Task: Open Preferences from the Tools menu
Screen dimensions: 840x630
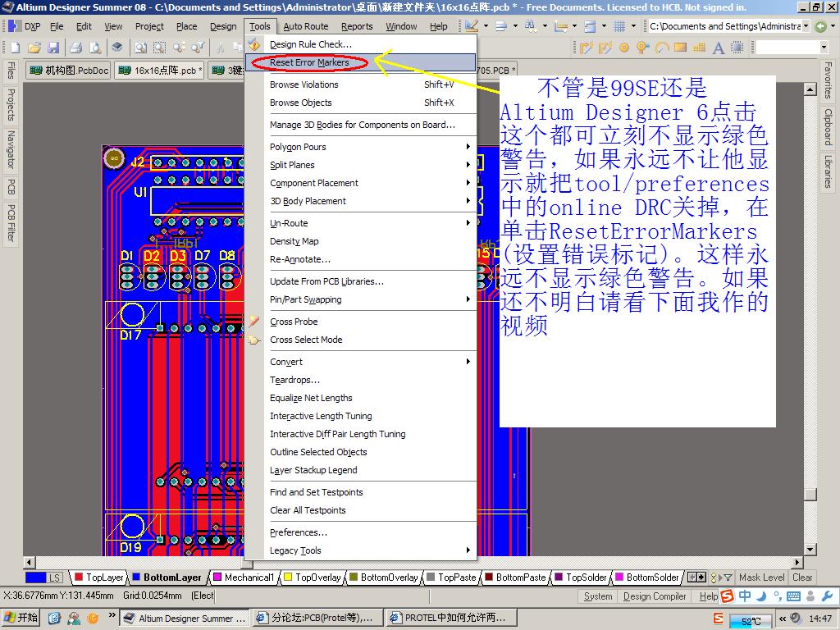Action: click(x=299, y=532)
